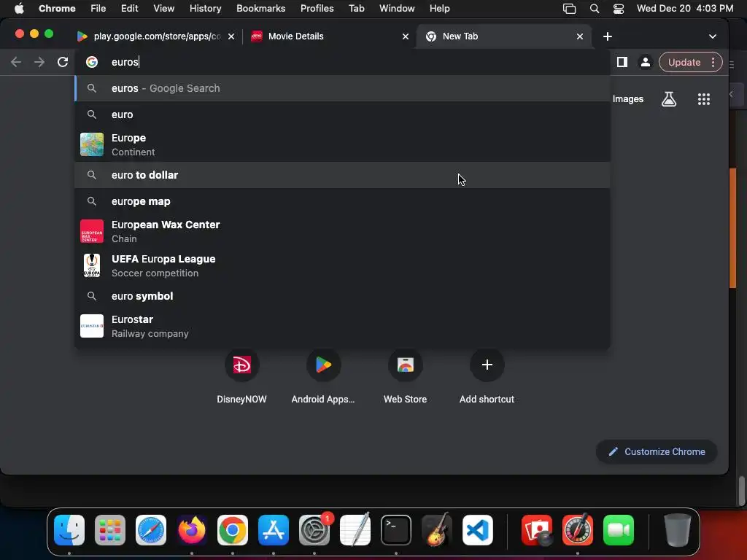The image size is (747, 560).
Task: Open System Settings from the Dock
Action: pos(314,530)
